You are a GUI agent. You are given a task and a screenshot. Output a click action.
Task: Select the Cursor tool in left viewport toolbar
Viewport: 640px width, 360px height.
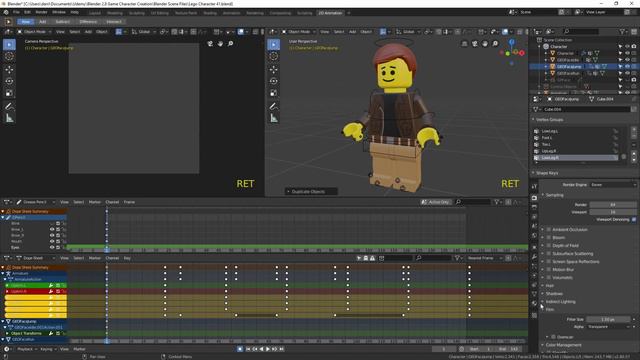(9, 57)
